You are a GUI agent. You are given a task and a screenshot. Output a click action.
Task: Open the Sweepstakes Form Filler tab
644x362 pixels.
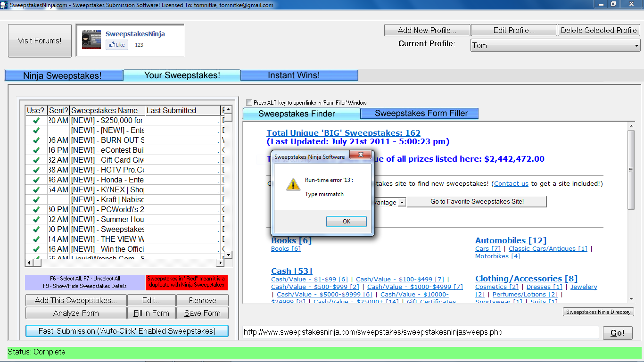(421, 114)
